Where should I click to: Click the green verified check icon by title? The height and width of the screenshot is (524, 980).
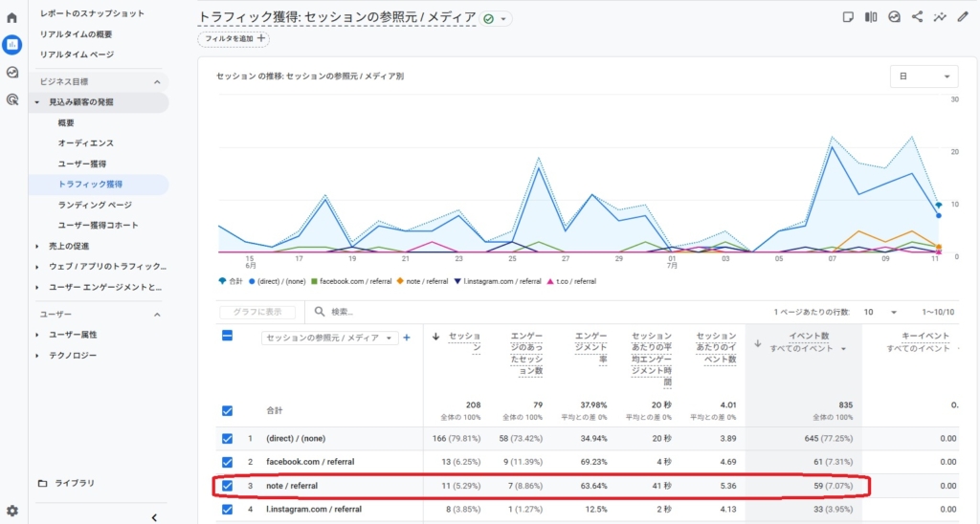click(489, 19)
